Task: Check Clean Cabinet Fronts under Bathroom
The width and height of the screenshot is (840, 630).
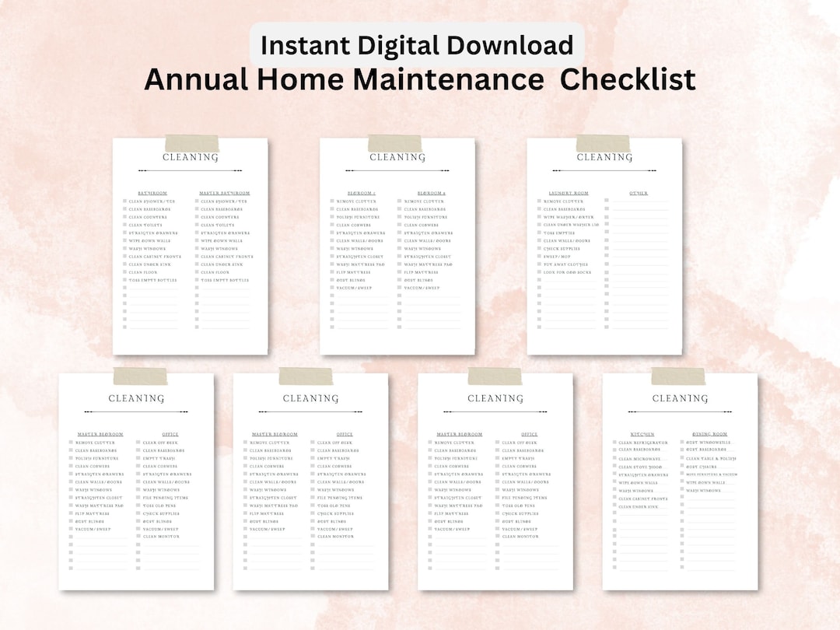Action: pos(124,257)
